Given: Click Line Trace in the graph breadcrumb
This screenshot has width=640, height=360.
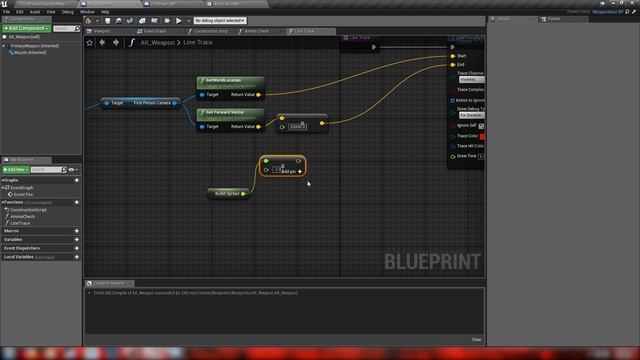Looking at the screenshot, I should 198,42.
